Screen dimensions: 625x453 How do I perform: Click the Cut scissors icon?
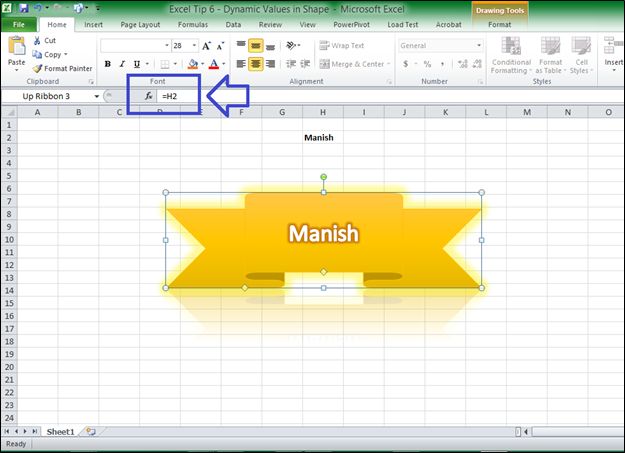pyautogui.click(x=37, y=40)
